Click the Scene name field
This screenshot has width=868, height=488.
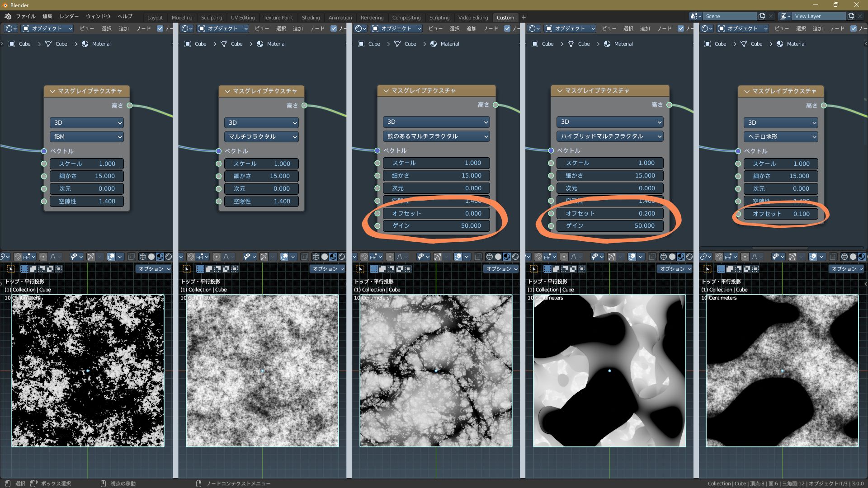click(730, 16)
